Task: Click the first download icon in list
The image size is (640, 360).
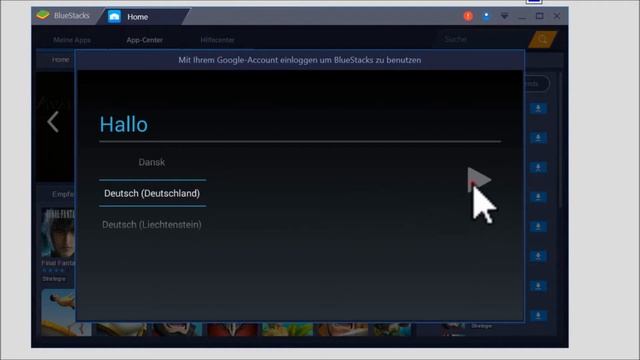Action: 538,108
